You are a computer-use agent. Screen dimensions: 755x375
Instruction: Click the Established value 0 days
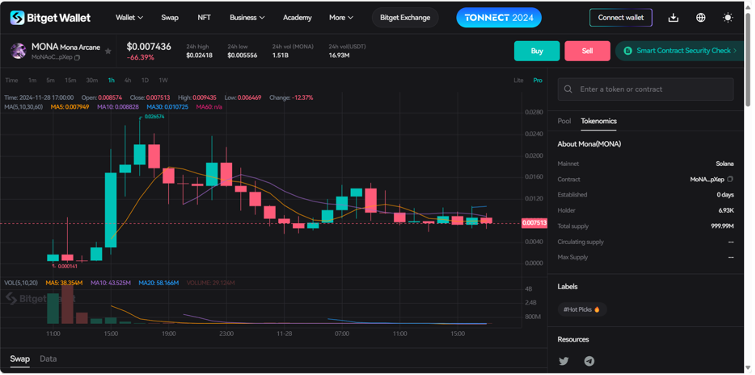point(725,195)
